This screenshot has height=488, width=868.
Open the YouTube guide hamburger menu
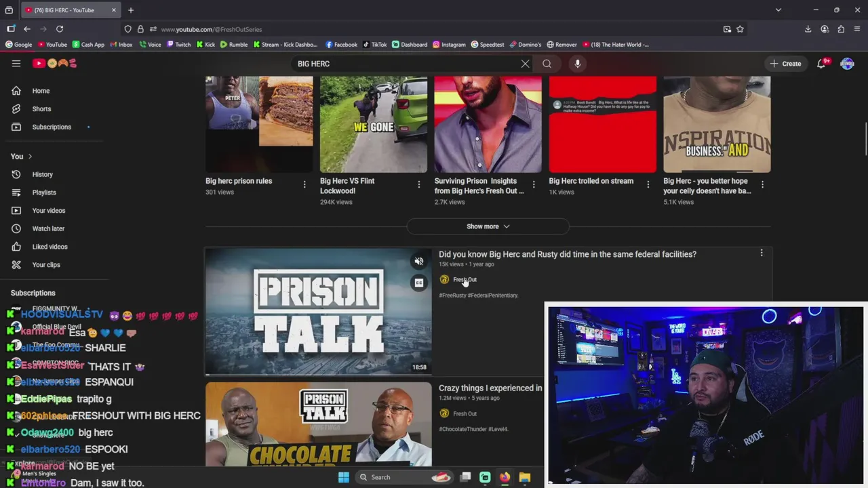[16, 63]
